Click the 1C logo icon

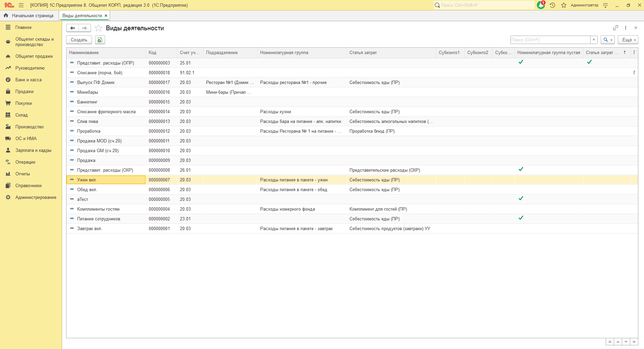pyautogui.click(x=9, y=5)
